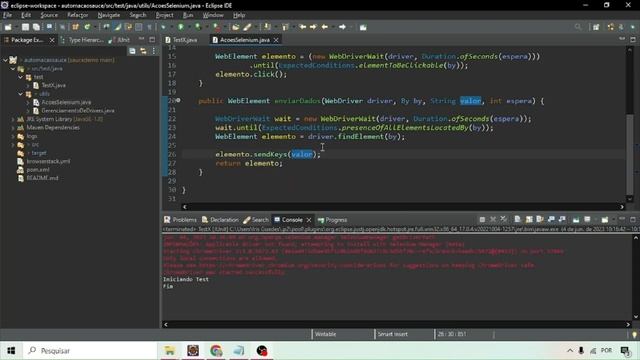Select GerenciamentoDeDrivers.java in the tree
The width and height of the screenshot is (640, 360).
tap(78, 111)
